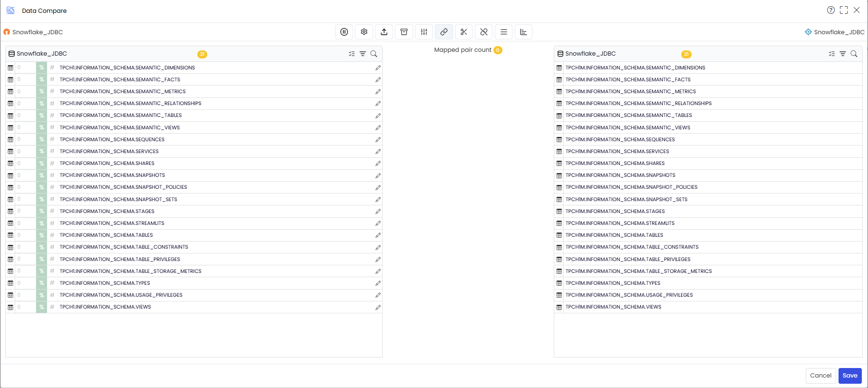This screenshot has width=868, height=388.
Task: Toggle the percent button on TPCH1 TABLE_PRIVILEGES row
Action: (x=41, y=259)
